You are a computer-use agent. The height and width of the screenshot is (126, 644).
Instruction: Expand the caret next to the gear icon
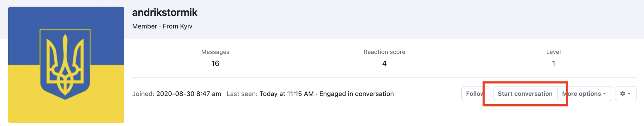point(629,94)
